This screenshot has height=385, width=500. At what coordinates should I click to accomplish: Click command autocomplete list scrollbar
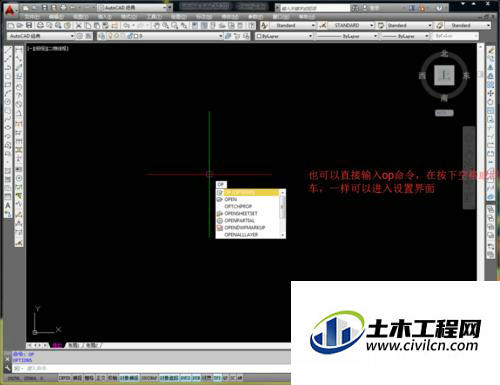point(283,213)
